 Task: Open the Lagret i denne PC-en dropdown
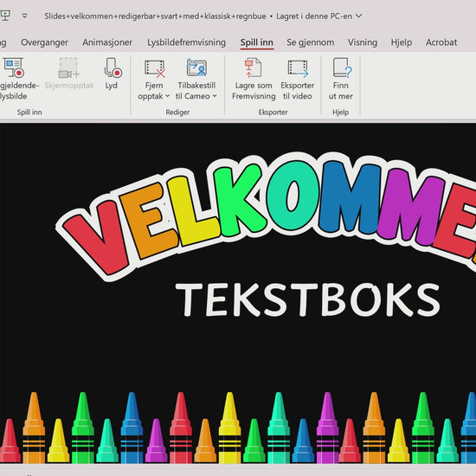(x=359, y=16)
